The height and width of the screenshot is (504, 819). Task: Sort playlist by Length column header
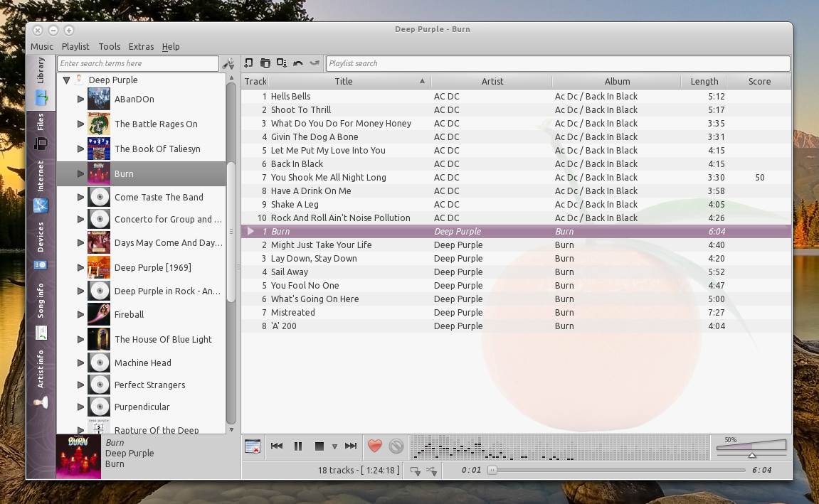[x=704, y=81]
